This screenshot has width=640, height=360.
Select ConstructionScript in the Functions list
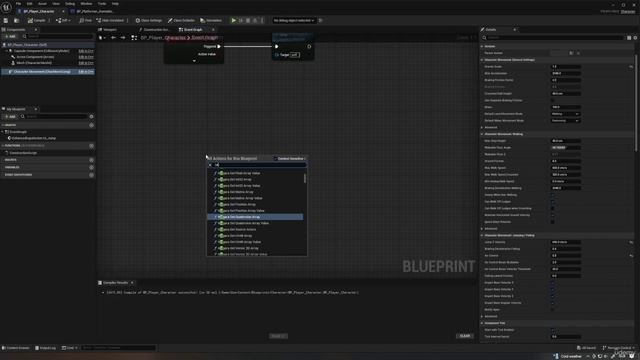pos(23,153)
